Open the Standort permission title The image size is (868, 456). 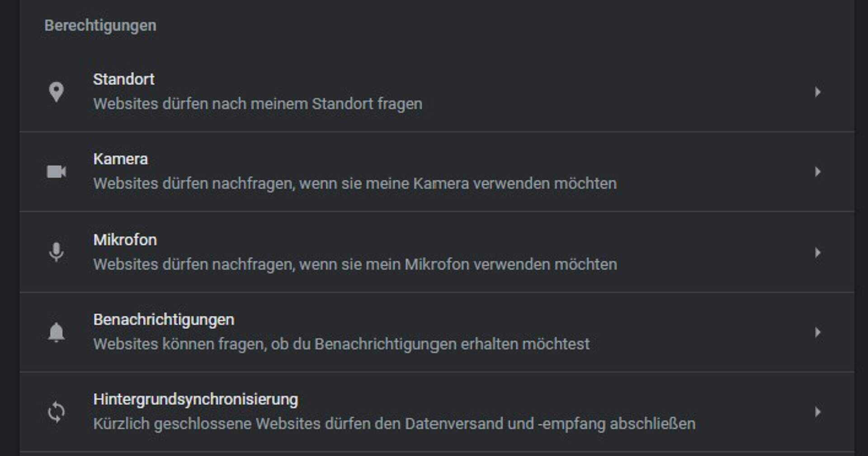[x=124, y=80]
